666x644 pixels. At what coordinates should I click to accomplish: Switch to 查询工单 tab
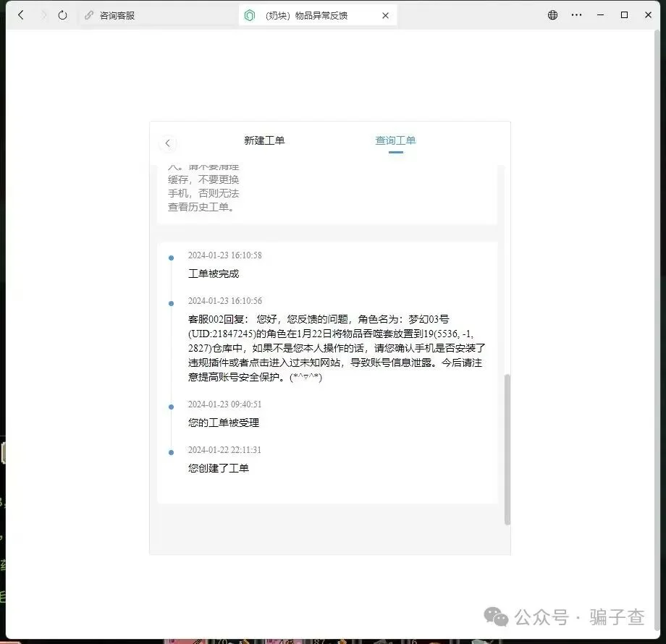coord(395,140)
